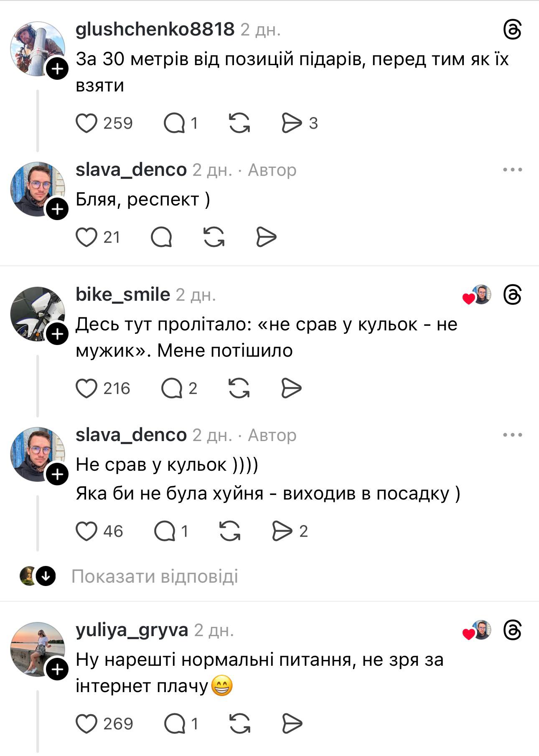Open slava_denco username link in first reply
Image resolution: width=539 pixels, height=756 pixels.
[131, 170]
